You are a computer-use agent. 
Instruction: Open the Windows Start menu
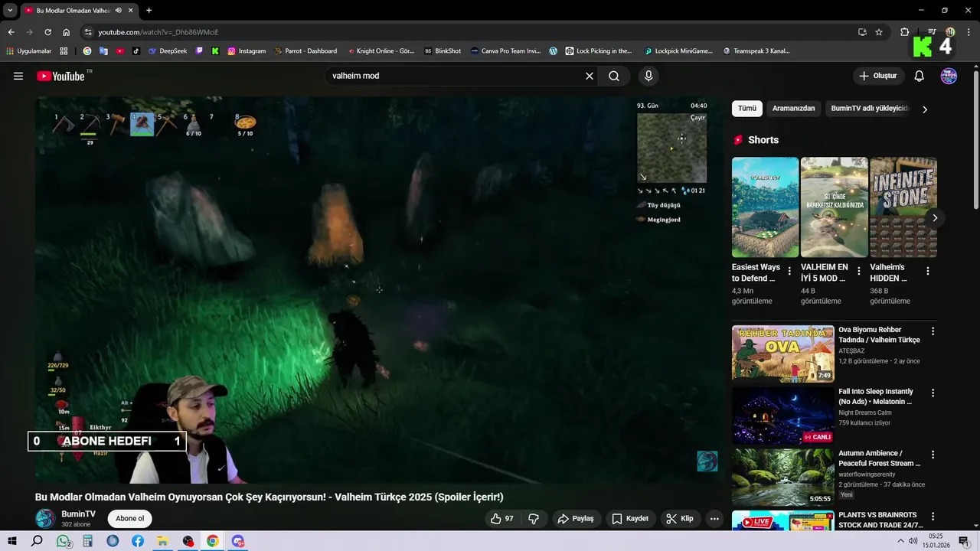coord(12,541)
